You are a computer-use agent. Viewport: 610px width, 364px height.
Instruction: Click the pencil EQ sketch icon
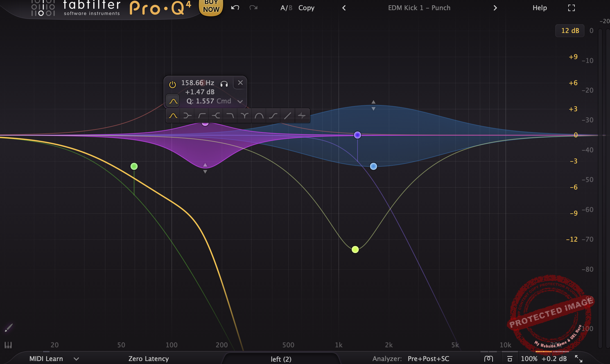point(8,327)
